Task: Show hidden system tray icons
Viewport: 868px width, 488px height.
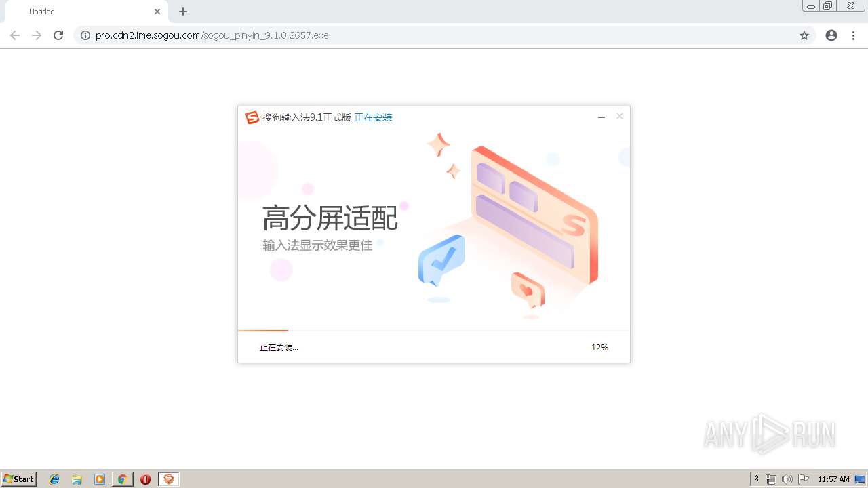Action: pos(757,479)
